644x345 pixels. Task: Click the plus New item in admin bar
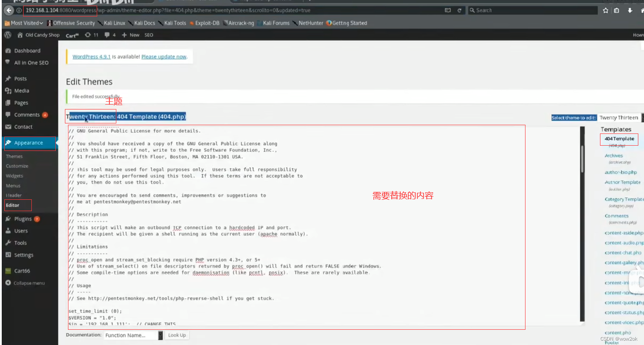131,35
